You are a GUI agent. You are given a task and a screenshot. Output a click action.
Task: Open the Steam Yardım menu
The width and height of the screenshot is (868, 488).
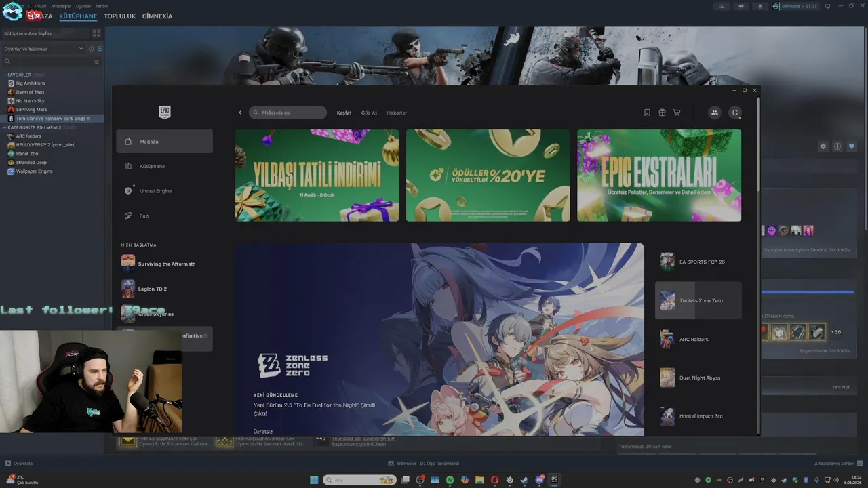click(102, 6)
